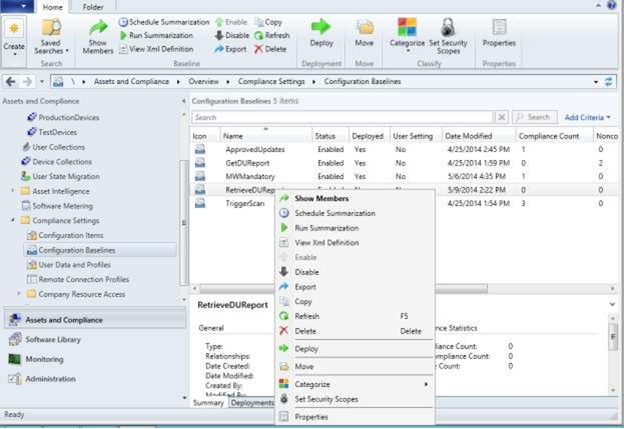Switch to the Folder ribbon tab
624x429 pixels.
92,7
